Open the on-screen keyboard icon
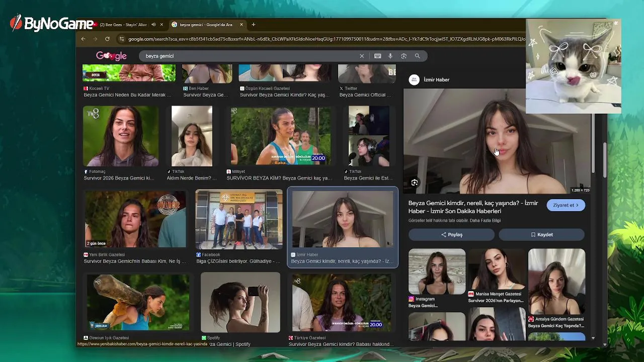 [377, 56]
